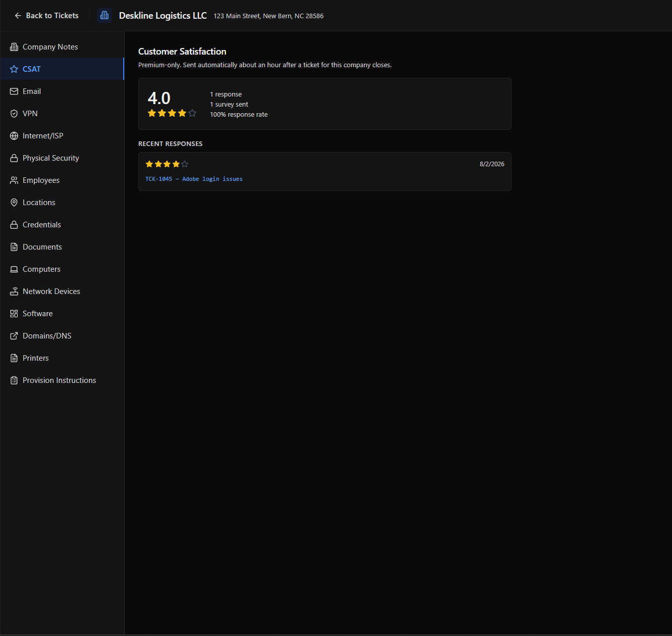Image resolution: width=672 pixels, height=636 pixels.
Task: Click the Provision Instructions clipboard icon
Action: pos(14,380)
